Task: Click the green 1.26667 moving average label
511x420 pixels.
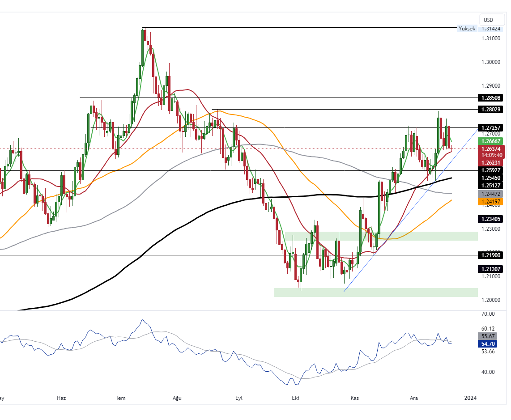Action: click(490, 141)
